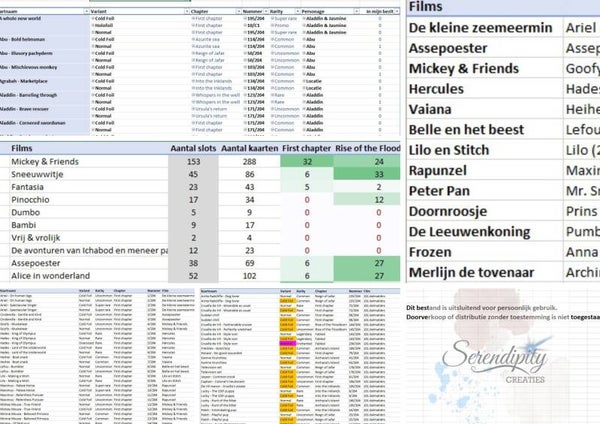
Task: Select 'Belle en het beest' in the right list
Action: [x=466, y=130]
